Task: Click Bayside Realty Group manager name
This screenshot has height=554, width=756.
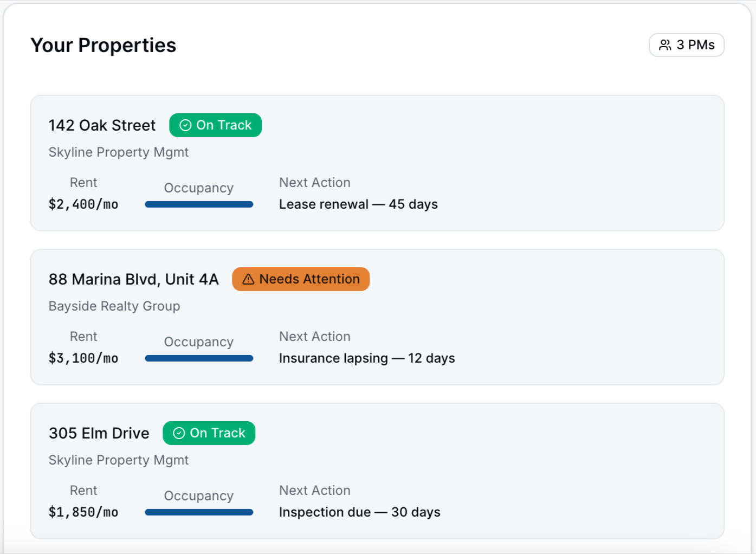Action: pyautogui.click(x=114, y=306)
